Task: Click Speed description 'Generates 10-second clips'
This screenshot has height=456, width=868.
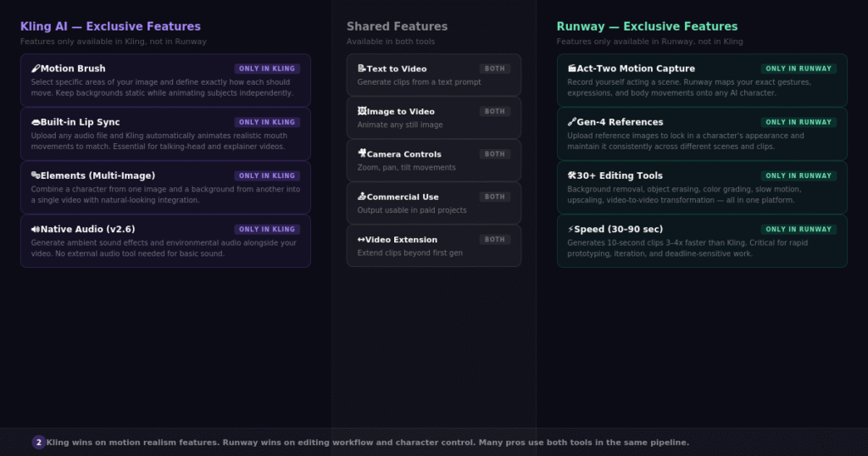Action: click(687, 248)
